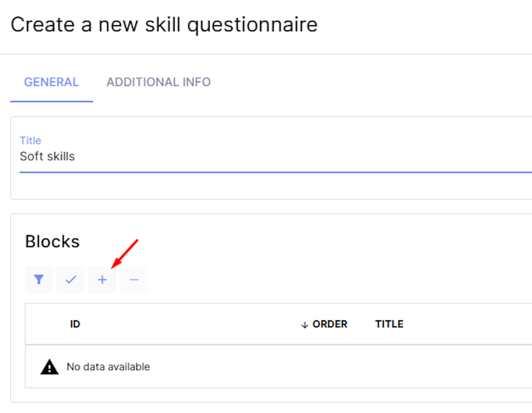Sort blocks by the TITLE column header
Image resolution: width=532 pixels, height=413 pixels.
coord(389,324)
